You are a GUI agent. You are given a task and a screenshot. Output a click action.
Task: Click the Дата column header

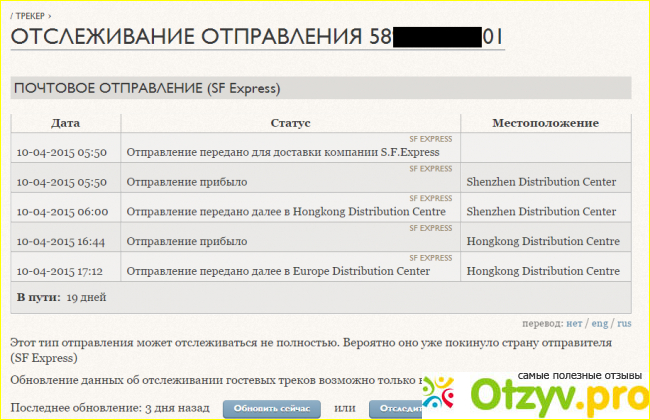click(x=65, y=123)
